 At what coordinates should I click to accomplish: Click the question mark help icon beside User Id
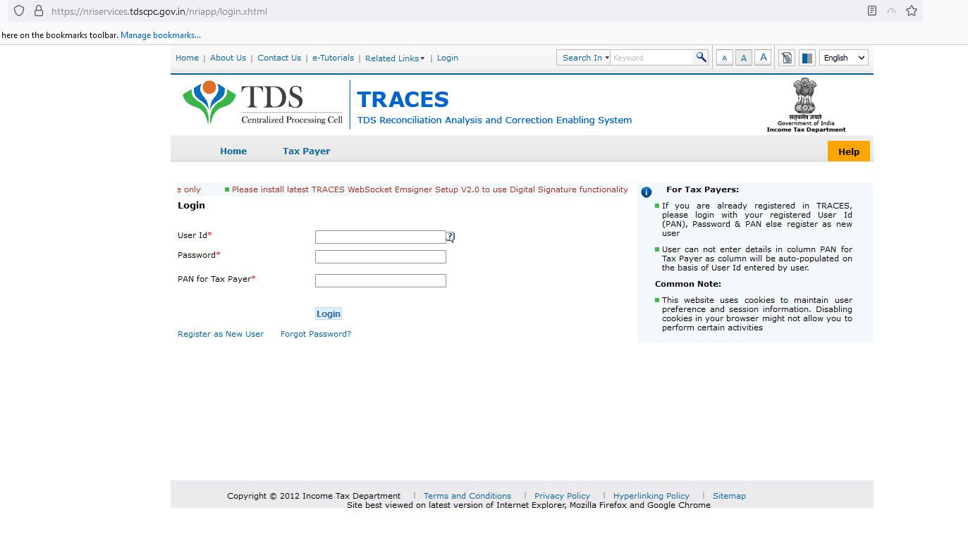pyautogui.click(x=451, y=237)
